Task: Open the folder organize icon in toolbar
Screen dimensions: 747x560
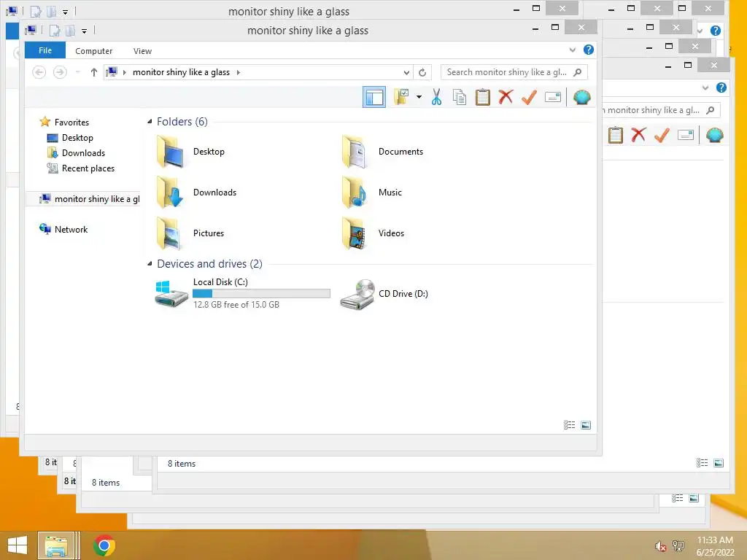Action: coord(401,97)
